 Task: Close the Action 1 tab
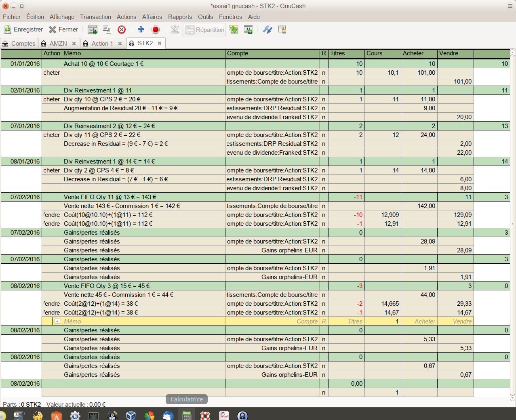pos(120,44)
